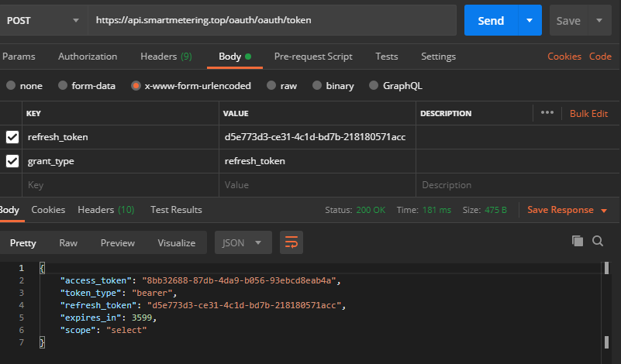Uncheck the grant_type row checkbox
This screenshot has height=364, width=621.
click(12, 161)
